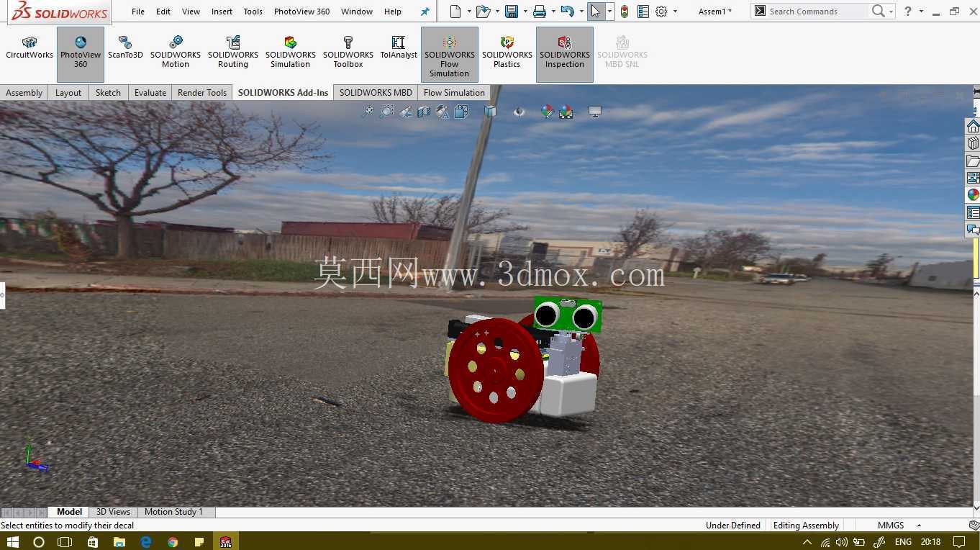Activate the SOLIDWORKS Simulation add-in

[x=291, y=53]
